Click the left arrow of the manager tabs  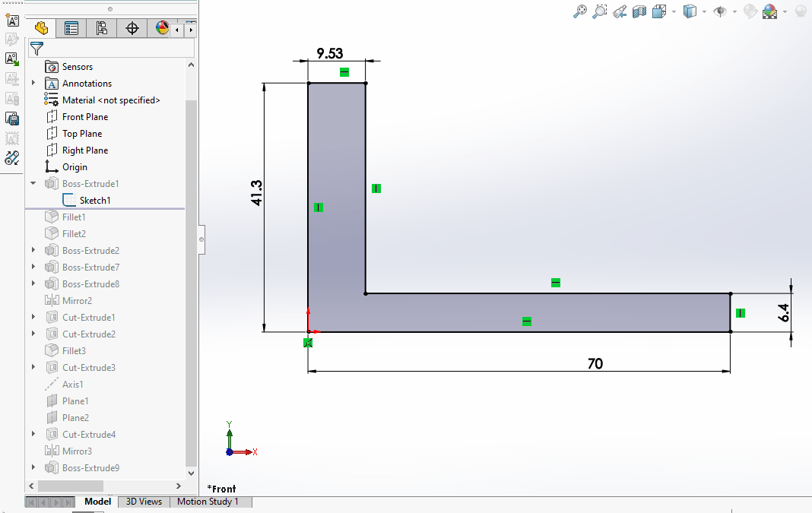(x=177, y=30)
